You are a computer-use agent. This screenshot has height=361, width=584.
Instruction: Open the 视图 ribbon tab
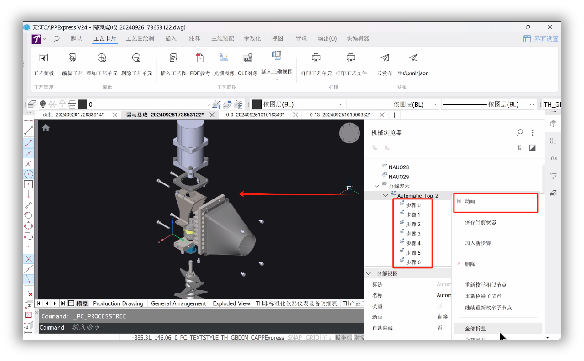click(277, 38)
